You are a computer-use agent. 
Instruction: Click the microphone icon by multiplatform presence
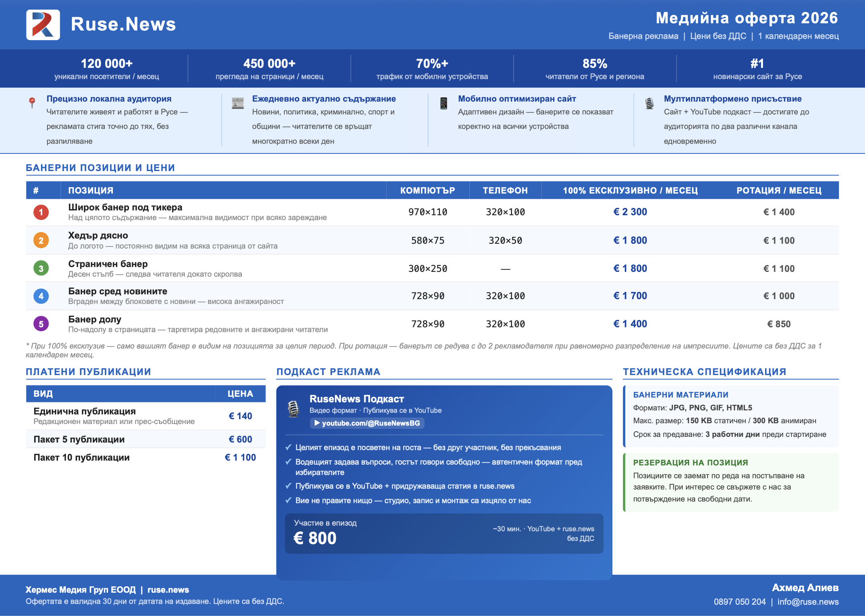[x=649, y=103]
